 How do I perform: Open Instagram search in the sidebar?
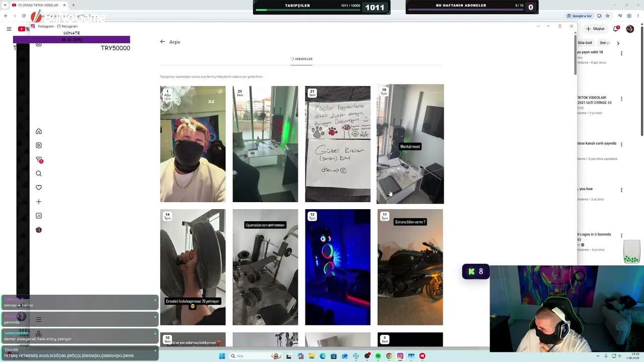[39, 173]
